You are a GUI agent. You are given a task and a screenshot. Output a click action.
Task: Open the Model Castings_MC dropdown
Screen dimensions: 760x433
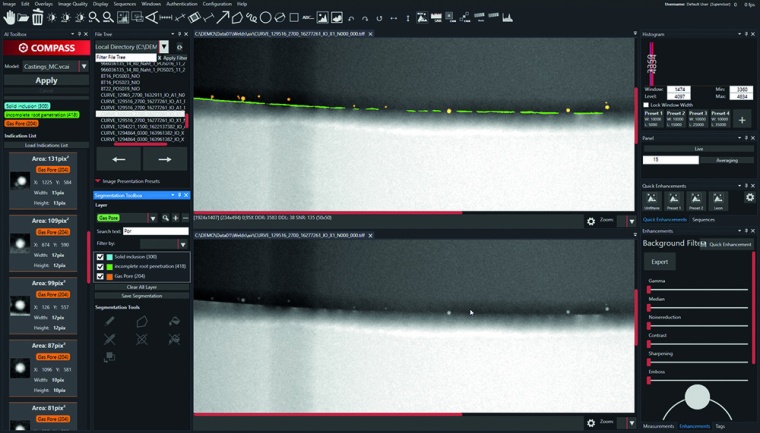point(84,67)
